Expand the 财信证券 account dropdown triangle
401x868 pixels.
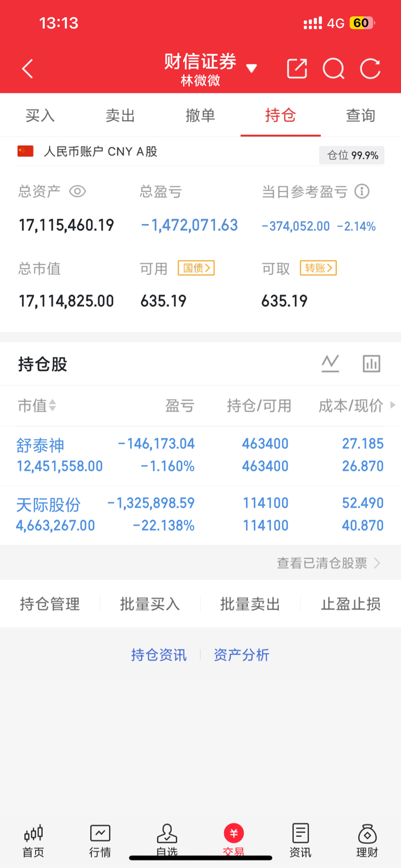tap(251, 68)
